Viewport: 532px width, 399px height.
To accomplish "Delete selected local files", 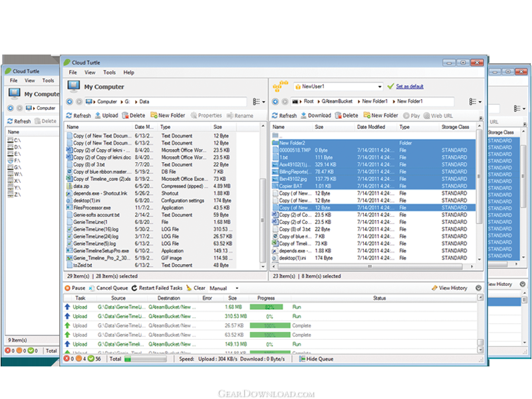I will 134,115.
